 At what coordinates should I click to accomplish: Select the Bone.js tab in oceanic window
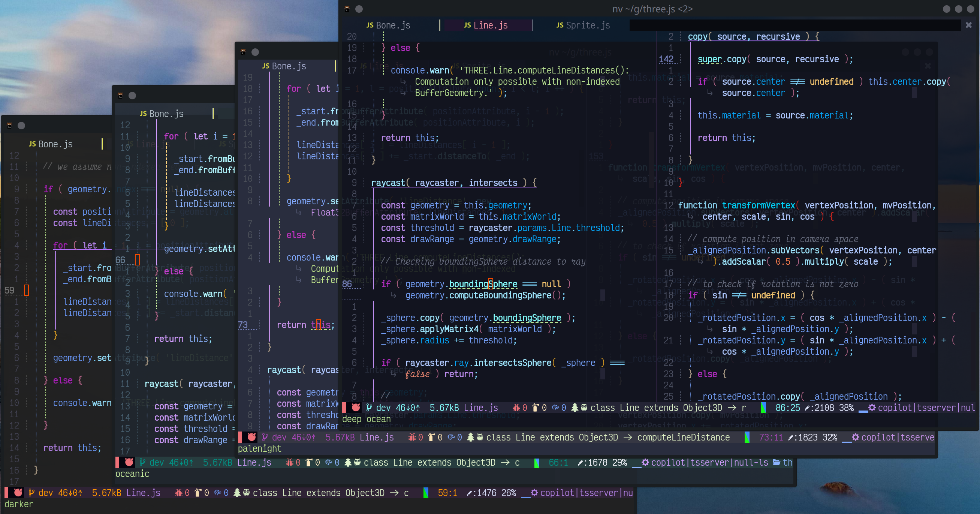coord(161,114)
